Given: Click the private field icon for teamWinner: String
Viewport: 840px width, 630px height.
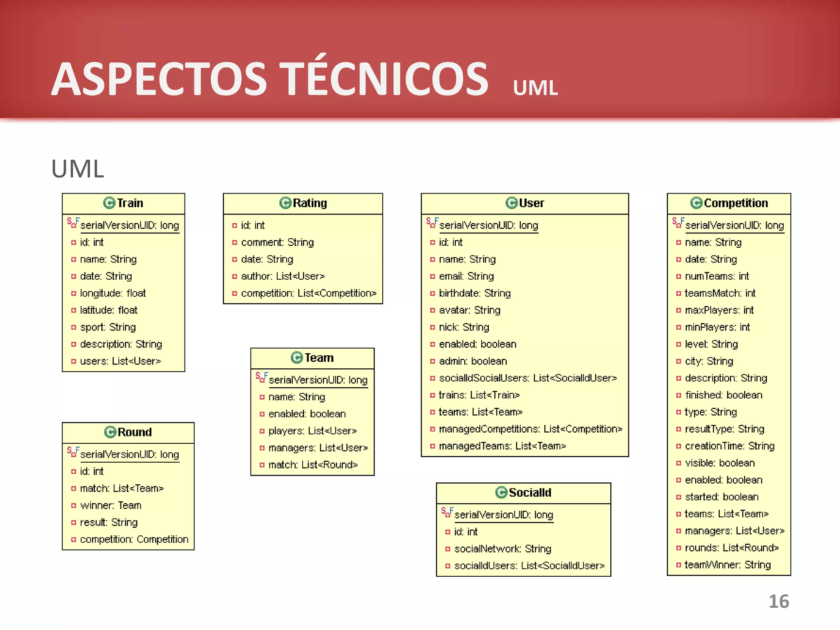Looking at the screenshot, I should [678, 565].
